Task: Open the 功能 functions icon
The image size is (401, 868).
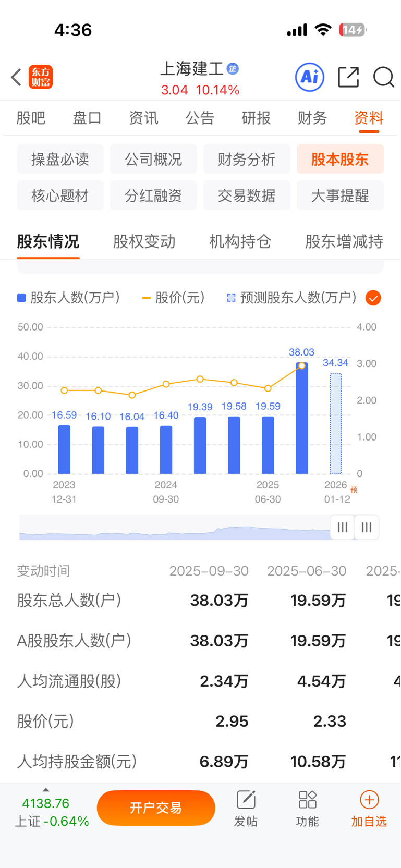Action: pos(307,800)
